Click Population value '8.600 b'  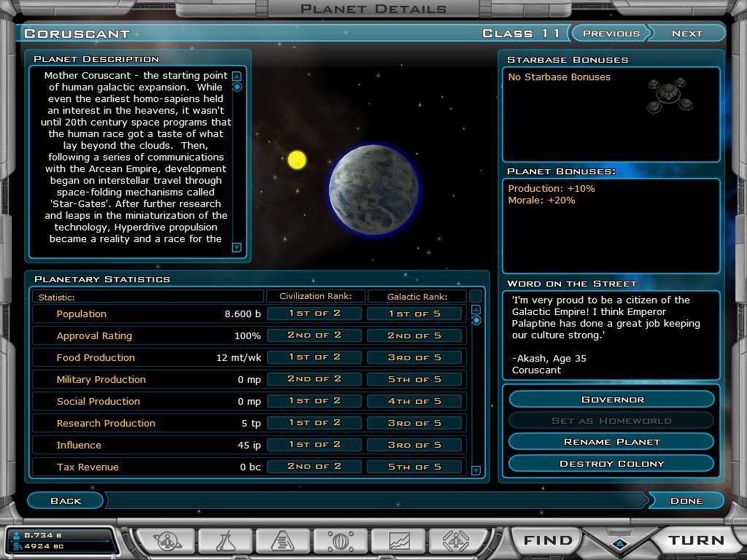click(242, 314)
